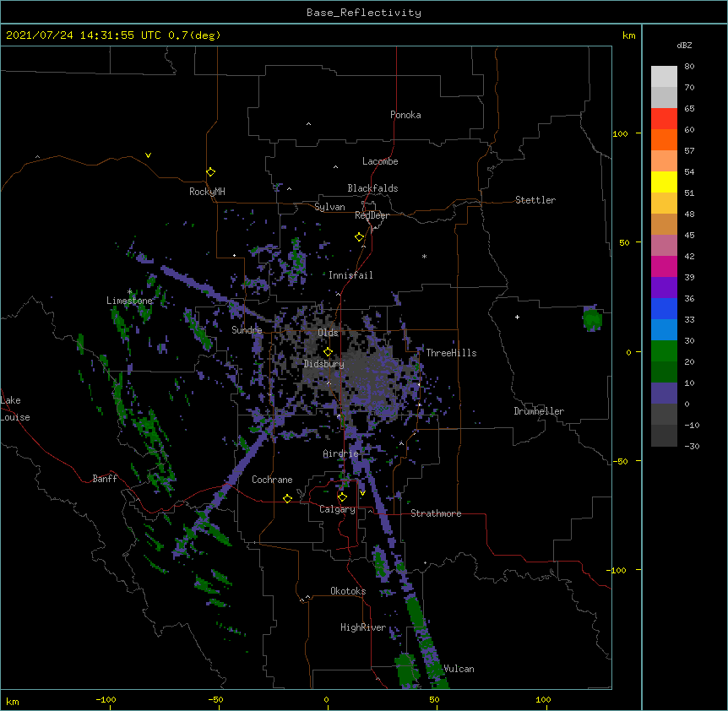Select the yellow diamond marker below Olds

tap(329, 352)
